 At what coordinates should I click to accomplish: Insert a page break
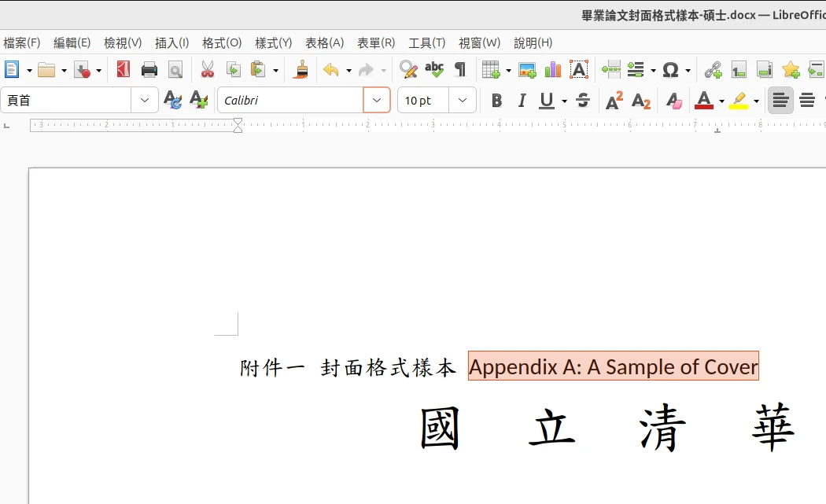point(611,69)
